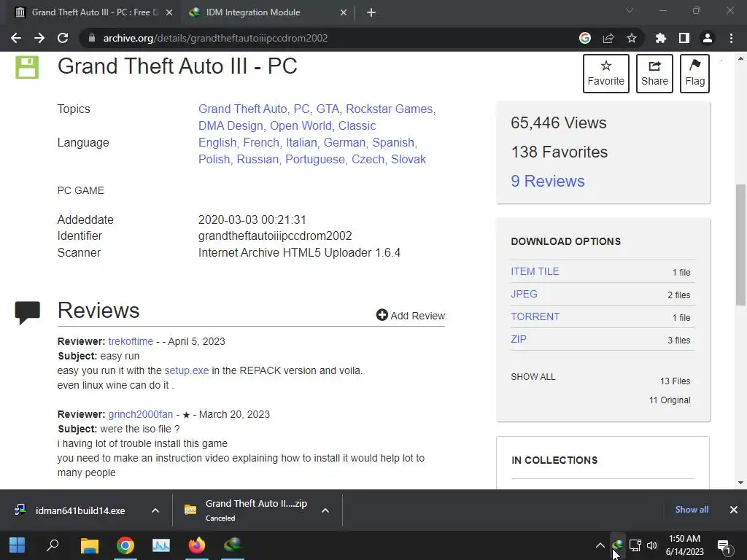Open the notification center icon
Image resolution: width=747 pixels, height=560 pixels.
(x=724, y=546)
